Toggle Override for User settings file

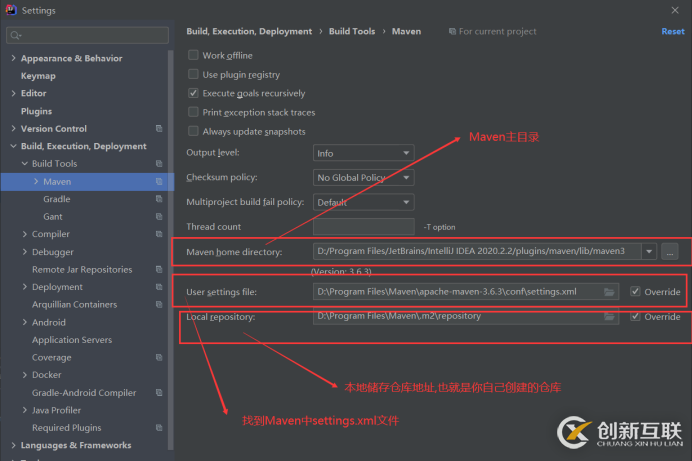click(635, 292)
